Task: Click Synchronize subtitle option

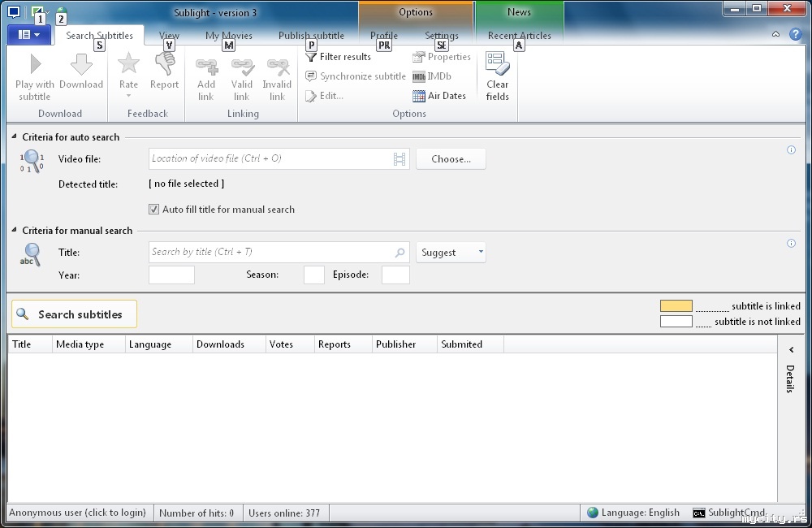Action: coord(356,76)
